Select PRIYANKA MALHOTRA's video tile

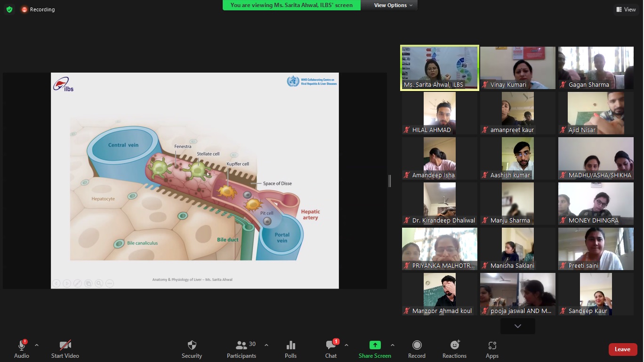[440, 249]
